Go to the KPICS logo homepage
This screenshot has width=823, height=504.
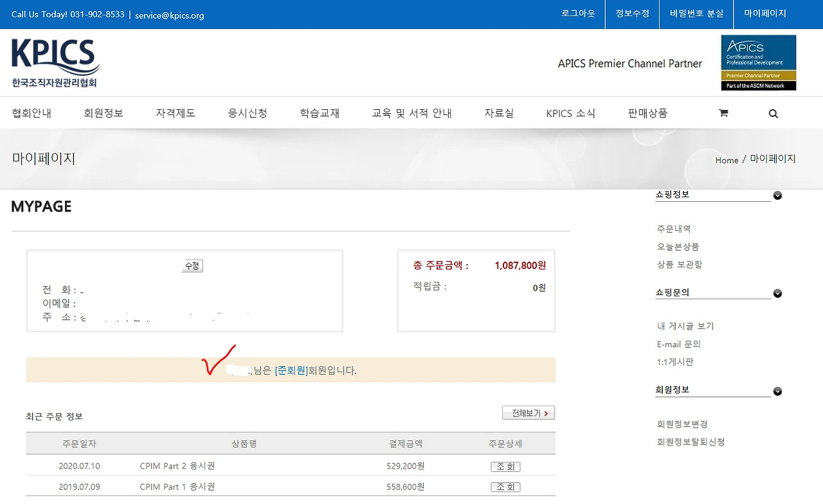click(55, 63)
